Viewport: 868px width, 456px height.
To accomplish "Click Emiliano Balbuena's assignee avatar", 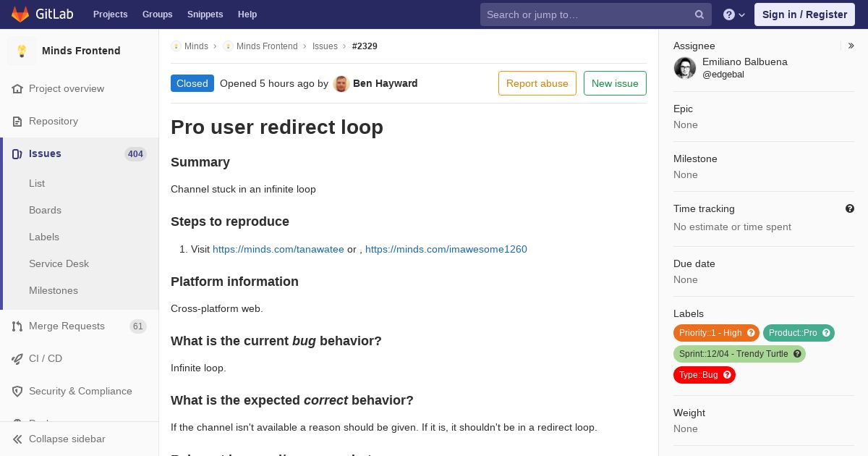I will pyautogui.click(x=685, y=68).
